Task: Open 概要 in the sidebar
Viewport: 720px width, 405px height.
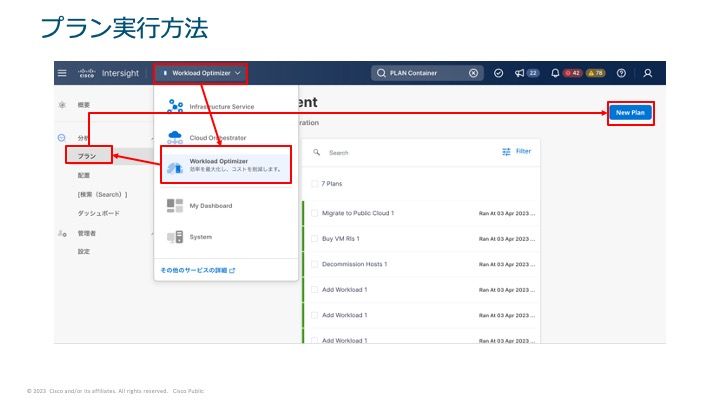Action: 84,105
